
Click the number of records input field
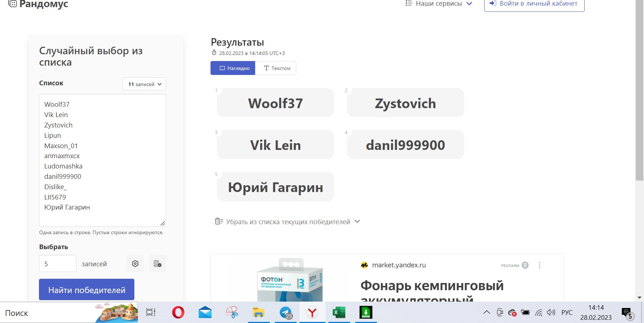(58, 264)
